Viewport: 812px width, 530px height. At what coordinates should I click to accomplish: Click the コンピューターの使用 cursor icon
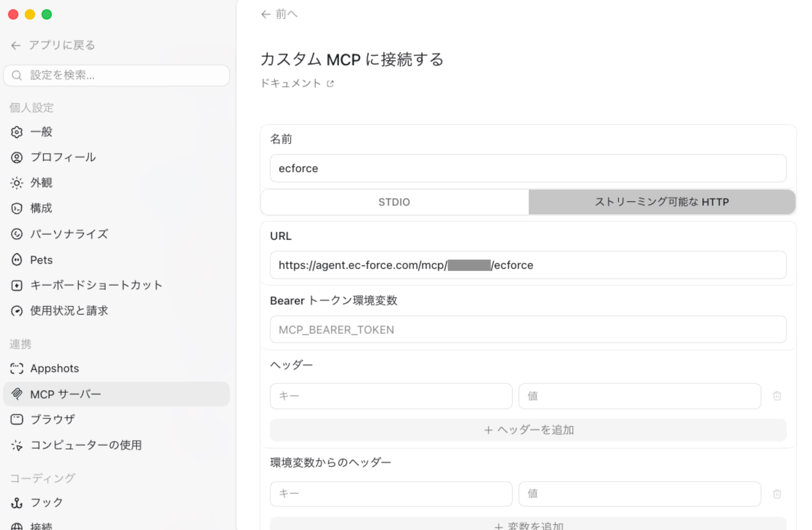16,445
